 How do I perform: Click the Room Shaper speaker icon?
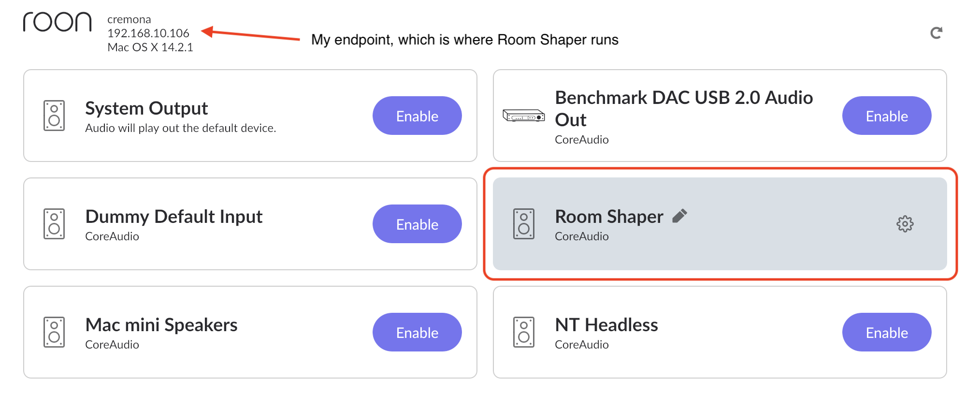coord(523,224)
